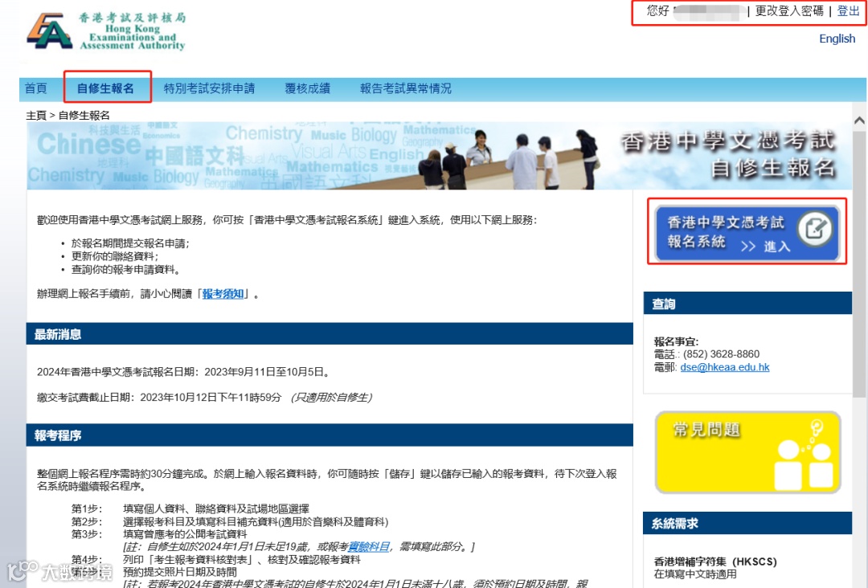Click 繳交考試費截止日期 line
The image size is (868, 588).
pyautogui.click(x=204, y=397)
